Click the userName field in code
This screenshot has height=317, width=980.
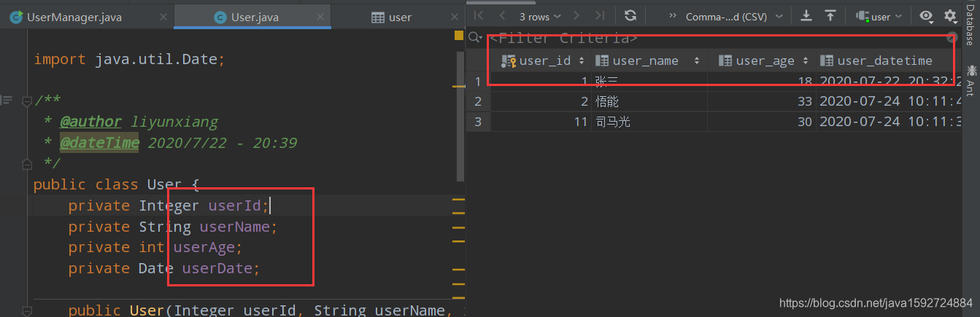click(x=235, y=227)
